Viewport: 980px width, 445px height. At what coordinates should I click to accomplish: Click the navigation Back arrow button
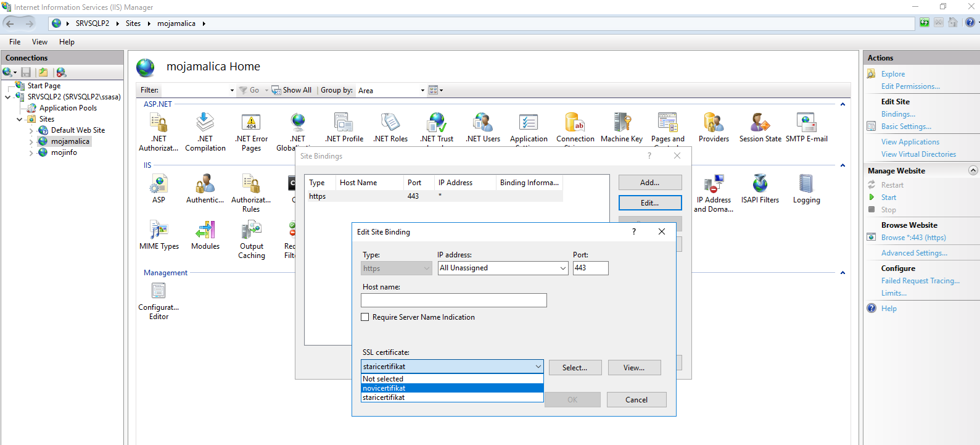click(10, 23)
